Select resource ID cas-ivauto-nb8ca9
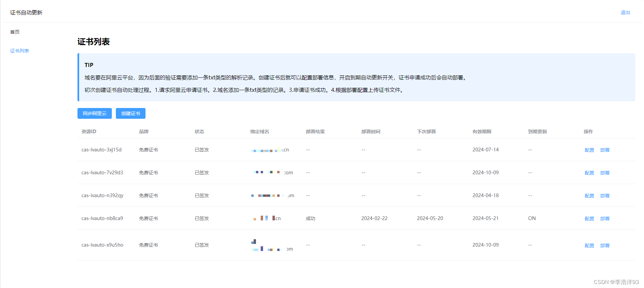Image resolution: width=644 pixels, height=288 pixels. point(102,218)
